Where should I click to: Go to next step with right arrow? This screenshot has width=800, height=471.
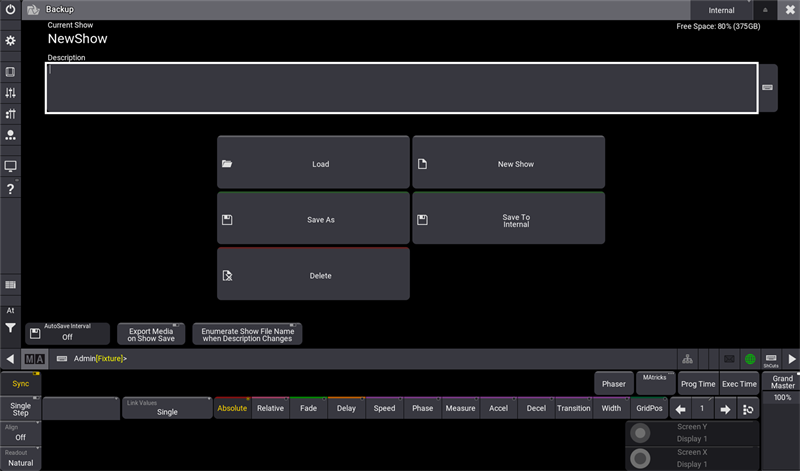[x=725, y=409]
